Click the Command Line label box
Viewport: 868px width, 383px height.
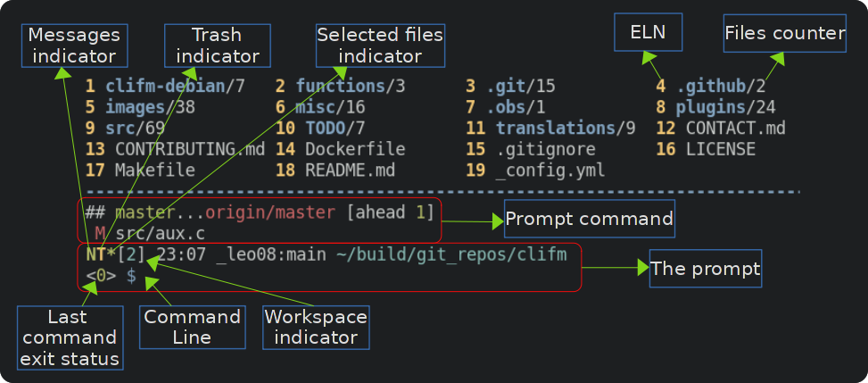tap(192, 327)
